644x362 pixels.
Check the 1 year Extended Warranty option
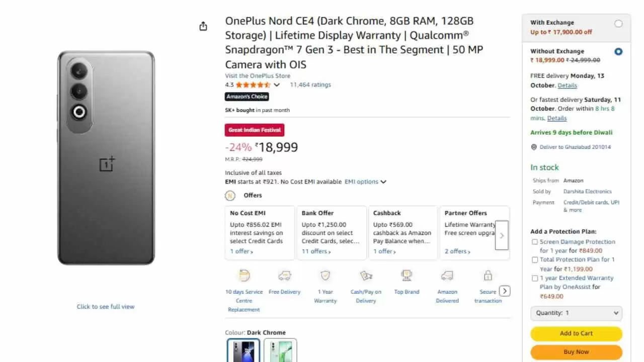[x=535, y=278]
